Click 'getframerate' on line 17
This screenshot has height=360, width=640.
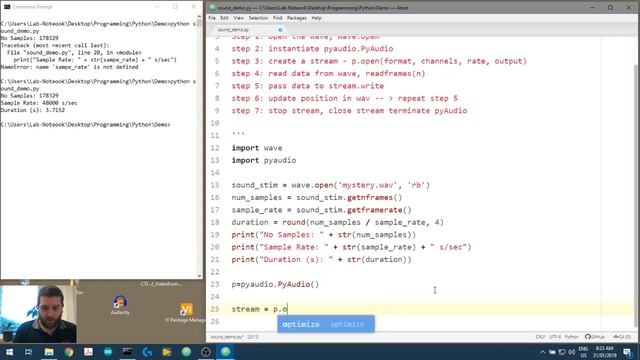pos(375,210)
